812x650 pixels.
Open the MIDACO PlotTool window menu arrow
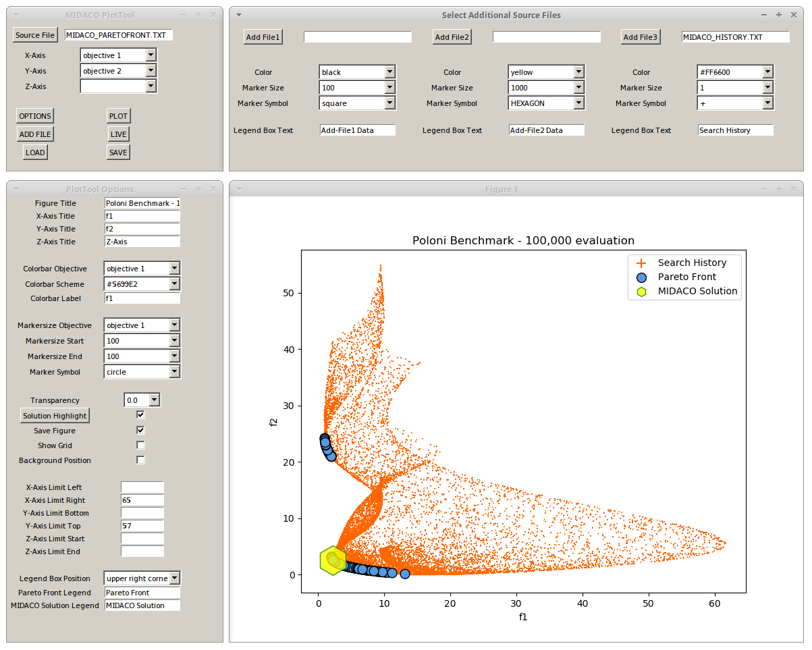tap(16, 15)
